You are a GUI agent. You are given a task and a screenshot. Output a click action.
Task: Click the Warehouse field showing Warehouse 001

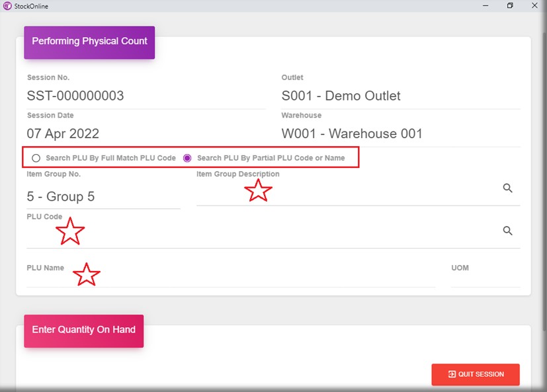point(400,134)
